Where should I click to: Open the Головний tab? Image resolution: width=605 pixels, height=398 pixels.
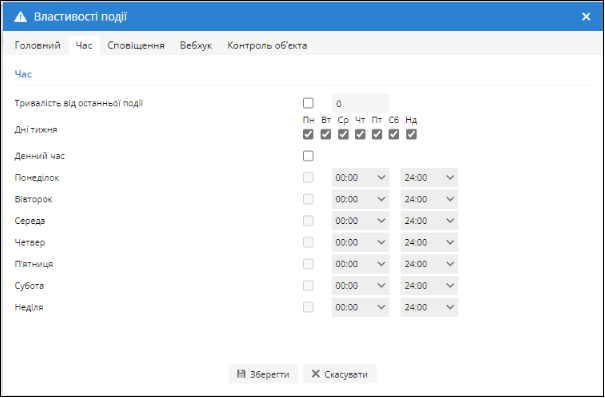(37, 46)
